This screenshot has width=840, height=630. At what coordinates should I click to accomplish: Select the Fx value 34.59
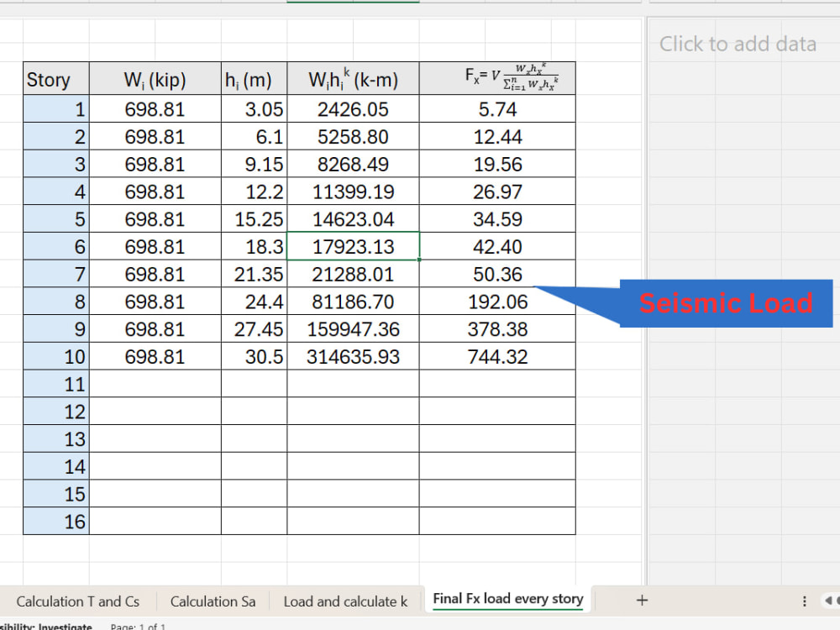click(497, 219)
